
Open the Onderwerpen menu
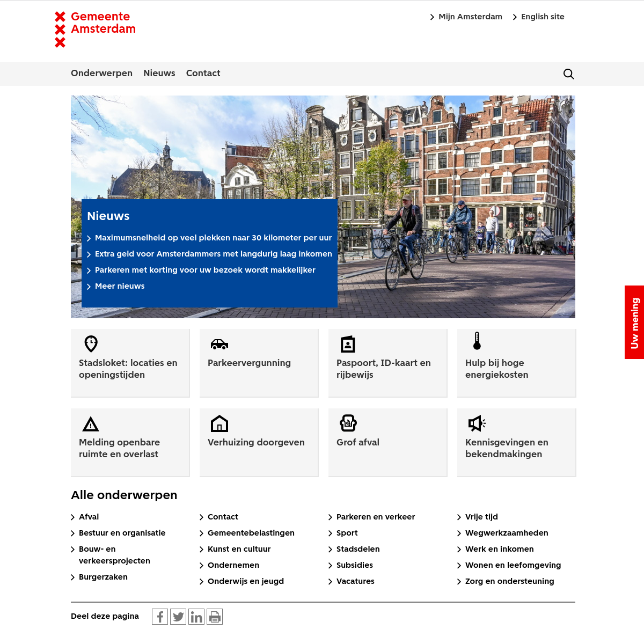point(101,74)
